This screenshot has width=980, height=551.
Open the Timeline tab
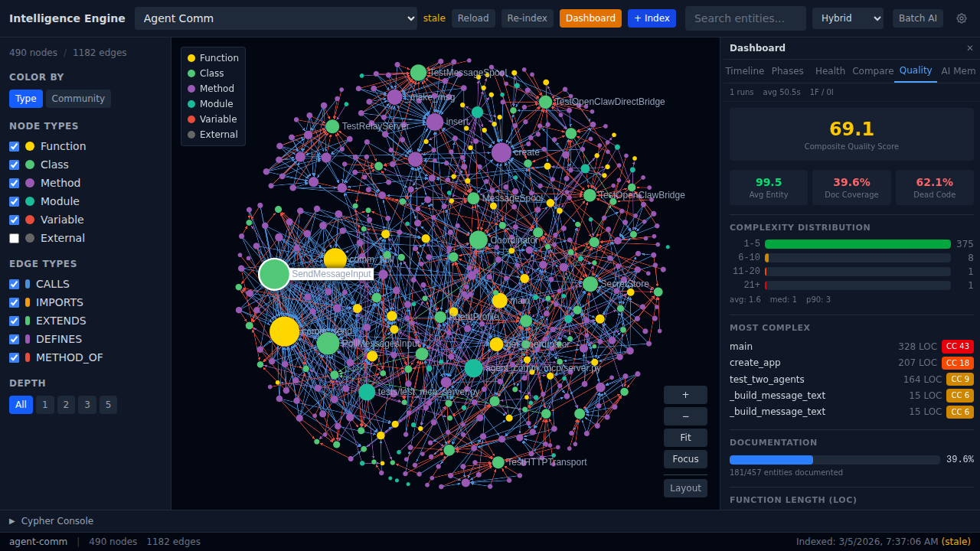(x=744, y=70)
